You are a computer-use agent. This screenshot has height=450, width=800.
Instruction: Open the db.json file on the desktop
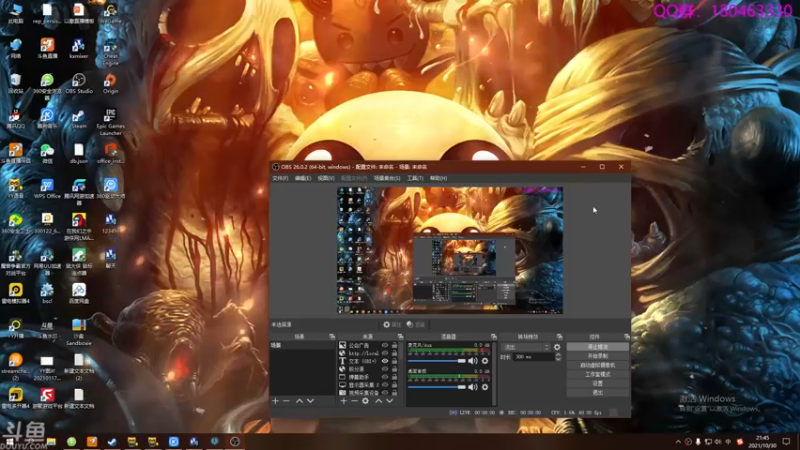[79, 154]
